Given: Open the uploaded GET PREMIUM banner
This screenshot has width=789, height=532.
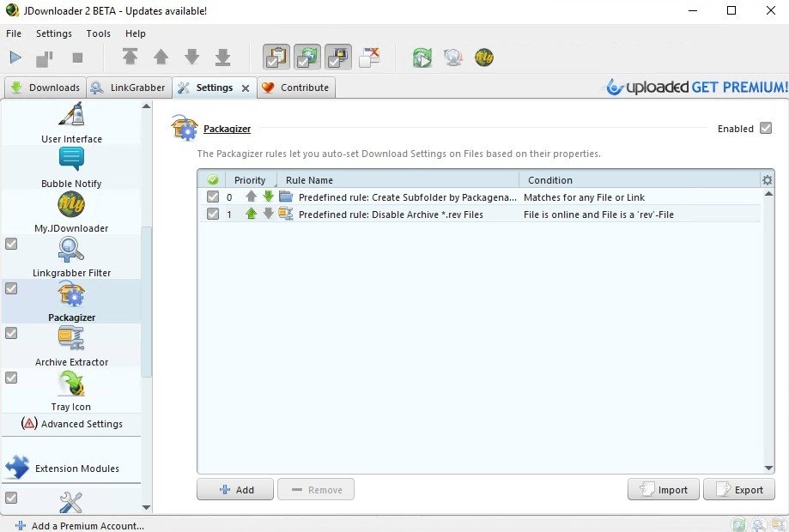Looking at the screenshot, I should click(697, 87).
